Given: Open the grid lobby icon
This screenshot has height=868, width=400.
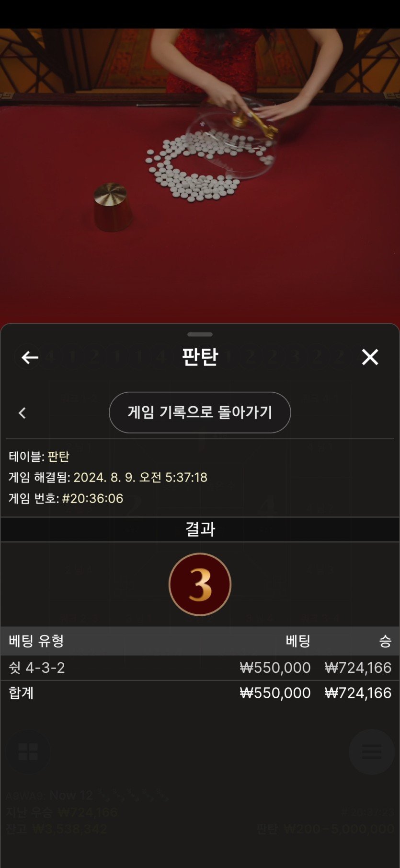Looking at the screenshot, I should (28, 751).
